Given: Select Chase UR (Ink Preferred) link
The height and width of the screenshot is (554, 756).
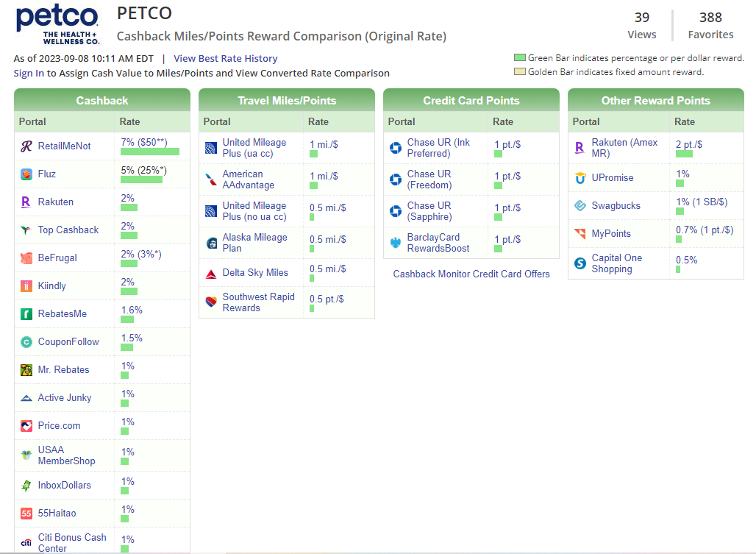Looking at the screenshot, I should coord(438,148).
